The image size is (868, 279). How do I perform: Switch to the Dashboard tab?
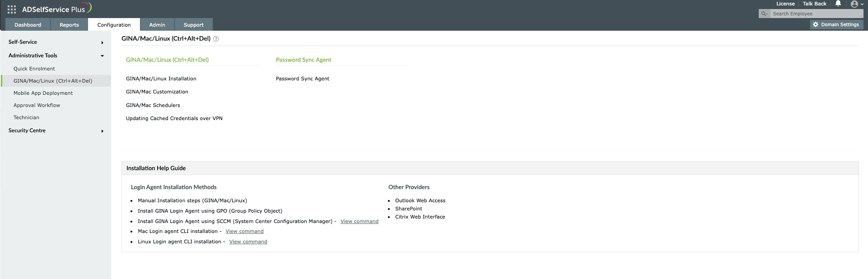pos(28,25)
